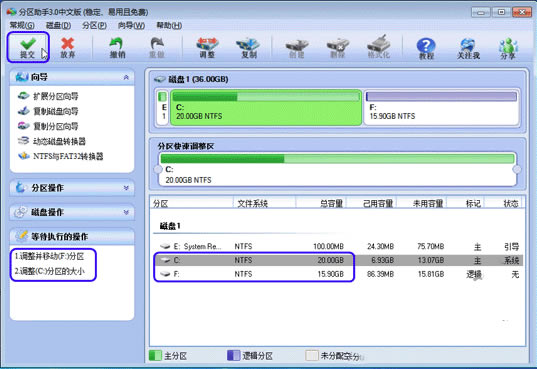Grab the left handle of the quick-resize bar
The height and width of the screenshot is (369, 537).
[x=158, y=169]
